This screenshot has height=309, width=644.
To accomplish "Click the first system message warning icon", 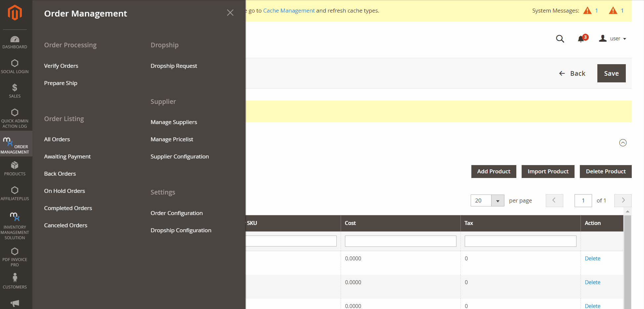I will (587, 11).
